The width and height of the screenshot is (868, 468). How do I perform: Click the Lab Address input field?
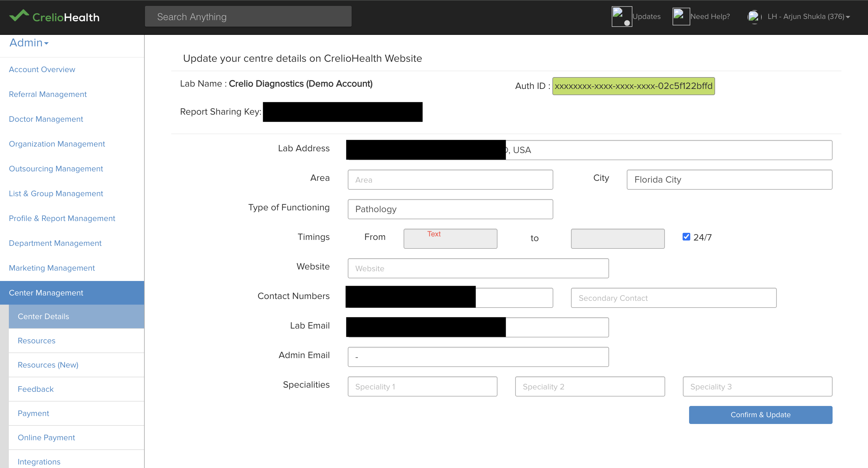click(x=589, y=150)
